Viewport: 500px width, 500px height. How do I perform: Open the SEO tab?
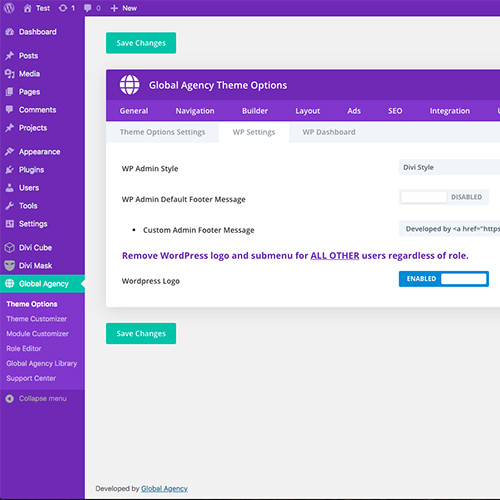395,111
